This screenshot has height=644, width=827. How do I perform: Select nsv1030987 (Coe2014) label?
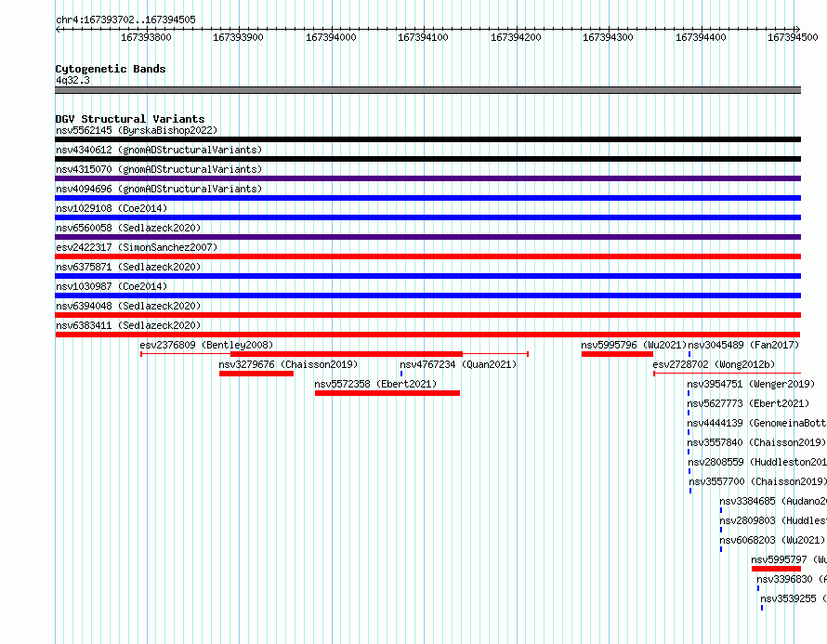[x=112, y=286]
